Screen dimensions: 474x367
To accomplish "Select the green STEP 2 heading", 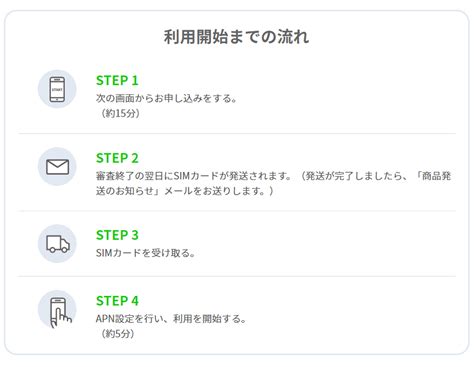I will pos(117,158).
